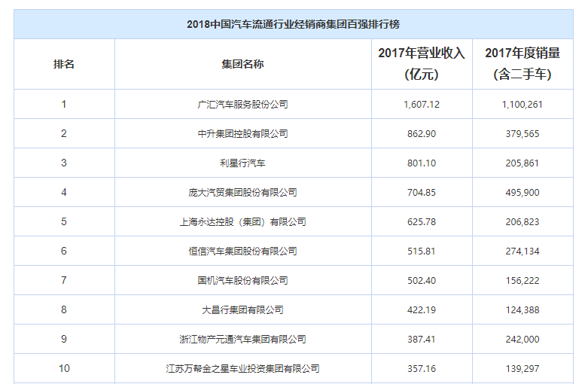Click sales volume 495,900
The image size is (588, 384).
(x=522, y=192)
